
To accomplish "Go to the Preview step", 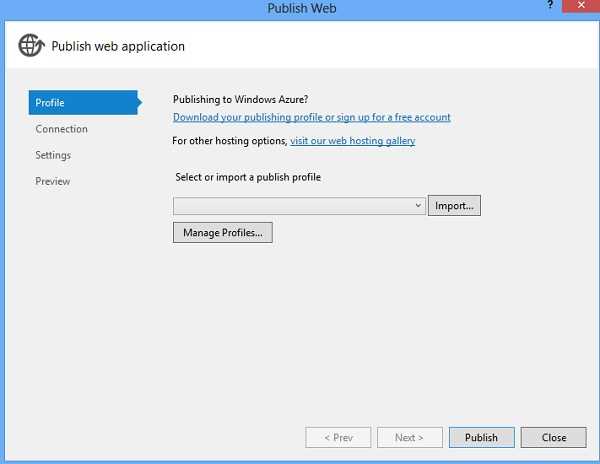I will tap(53, 181).
